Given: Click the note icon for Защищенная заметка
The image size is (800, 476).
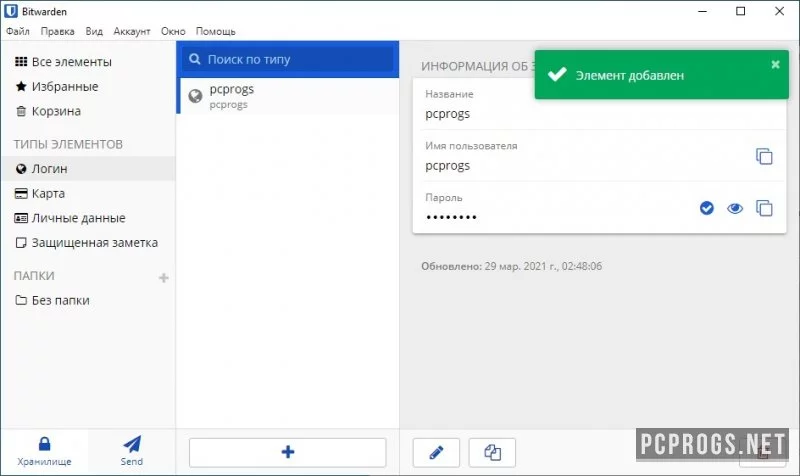Looking at the screenshot, I should pos(21,243).
